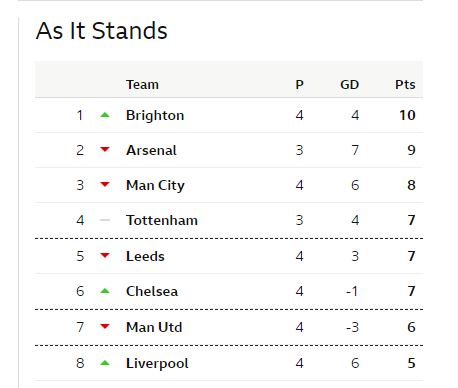This screenshot has width=458, height=388.
Task: Select the Man Utd team name
Action: pos(154,327)
